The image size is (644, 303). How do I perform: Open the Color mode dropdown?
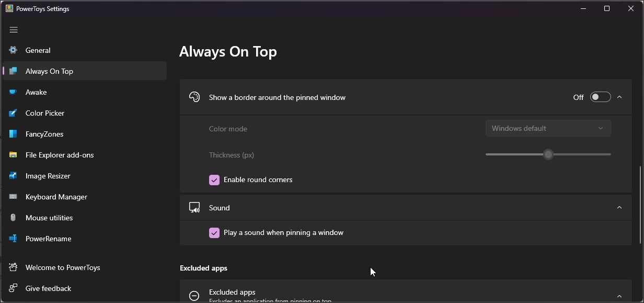[x=548, y=128]
